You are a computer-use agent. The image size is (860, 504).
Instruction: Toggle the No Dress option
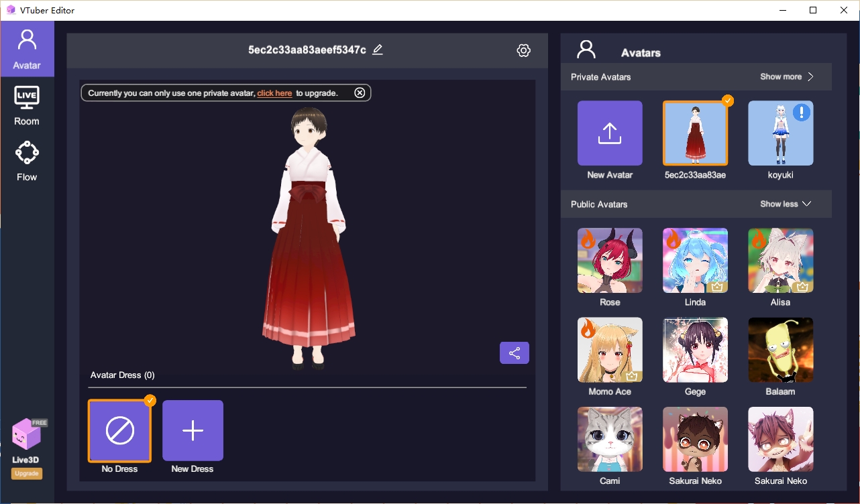coord(119,430)
